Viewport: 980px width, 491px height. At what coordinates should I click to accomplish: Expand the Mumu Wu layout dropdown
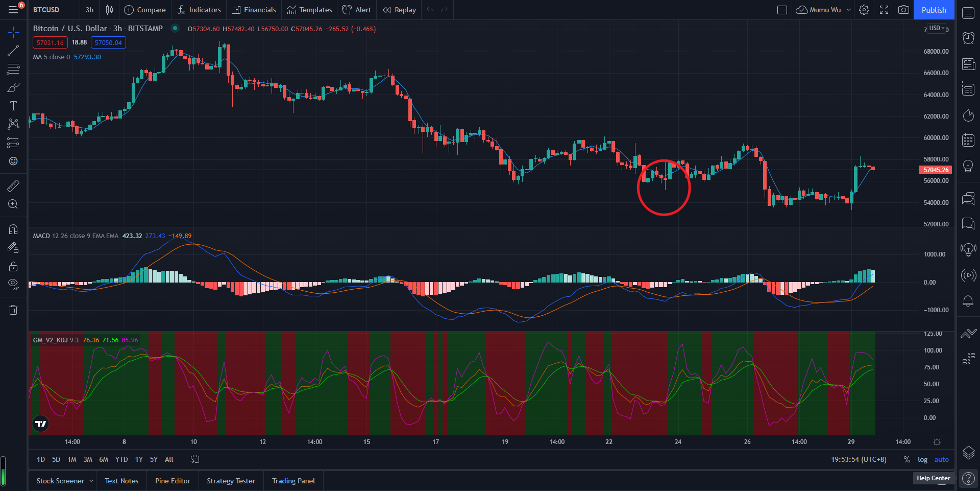(849, 10)
